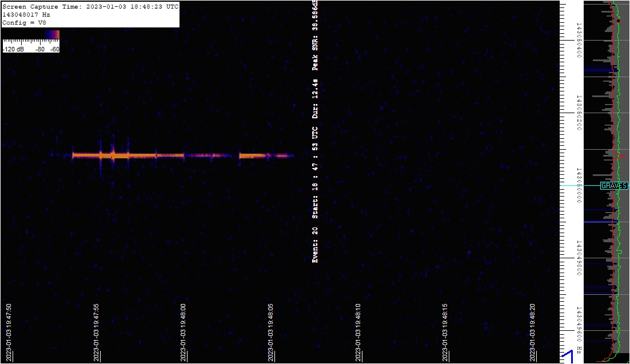Click the 'Dur: 12.4s' annotation
This screenshot has height=364, width=630.
[315, 98]
